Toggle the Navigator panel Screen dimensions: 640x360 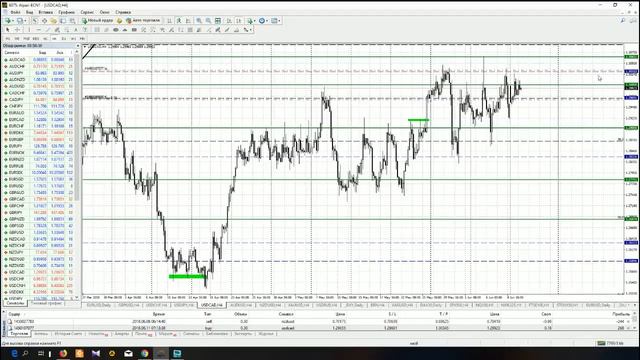53,20
